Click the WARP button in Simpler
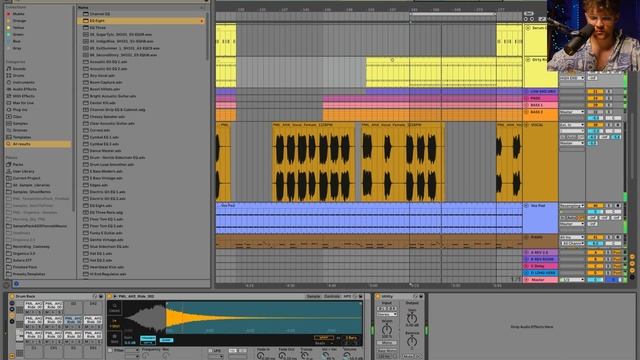Viewport: 640px width, 360px height. pos(324,338)
